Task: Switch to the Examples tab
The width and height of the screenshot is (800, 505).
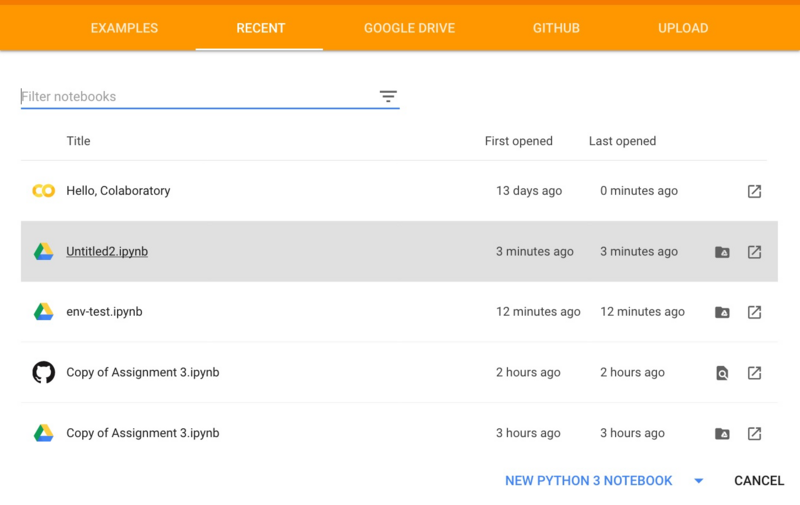Action: coord(124,28)
